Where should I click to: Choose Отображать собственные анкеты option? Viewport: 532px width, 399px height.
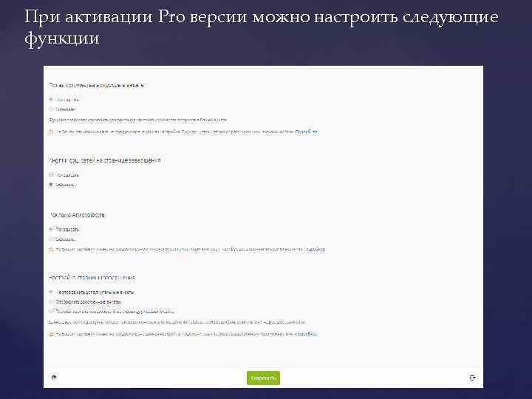pos(51,301)
